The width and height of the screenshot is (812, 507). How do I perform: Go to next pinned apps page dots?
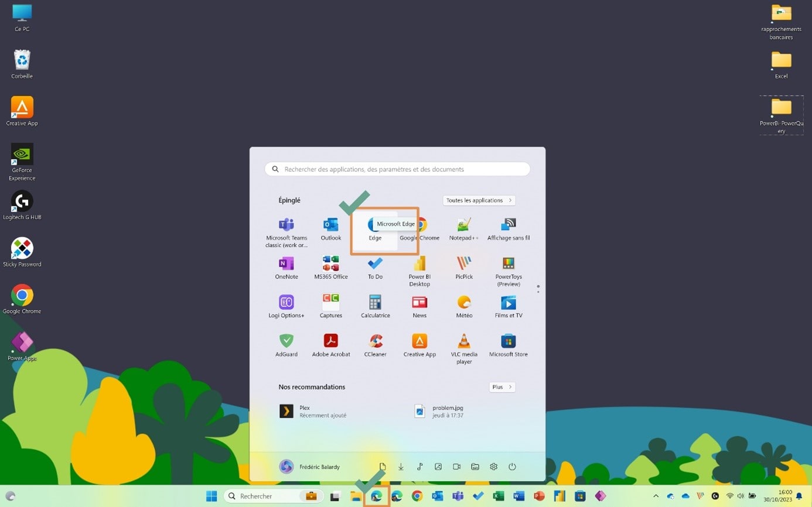click(538, 289)
